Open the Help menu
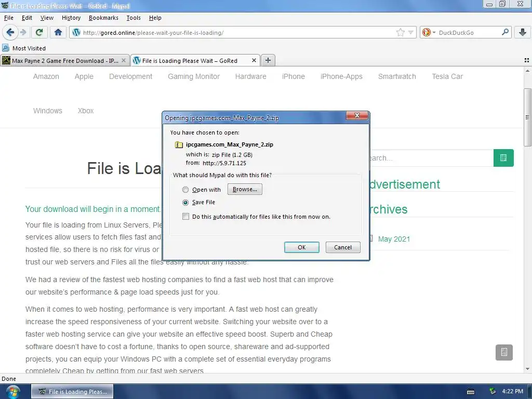 pos(155,18)
